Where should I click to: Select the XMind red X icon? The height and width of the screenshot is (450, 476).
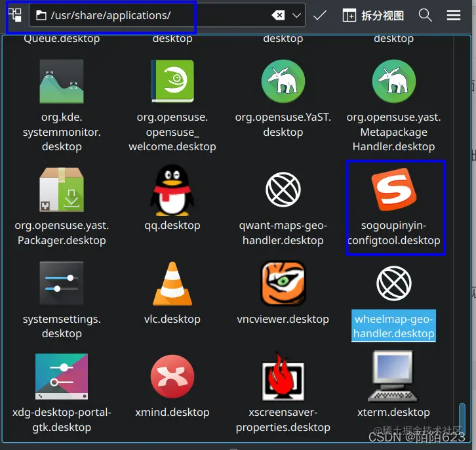[172, 377]
